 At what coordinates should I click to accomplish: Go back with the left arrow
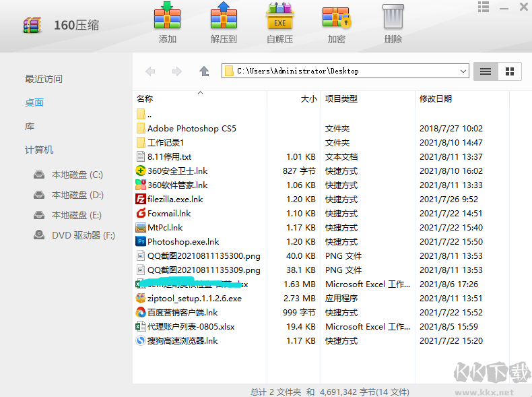[150, 71]
